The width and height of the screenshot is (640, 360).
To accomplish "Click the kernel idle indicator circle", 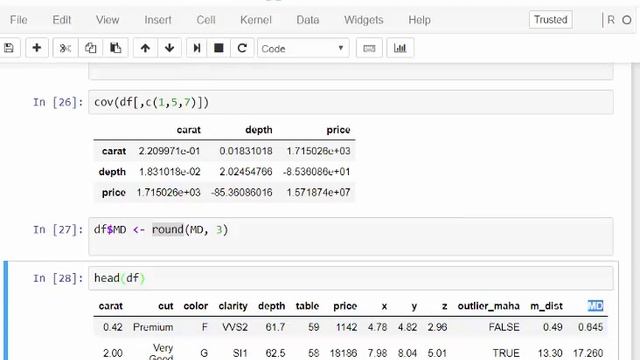I will pyautogui.click(x=627, y=20).
